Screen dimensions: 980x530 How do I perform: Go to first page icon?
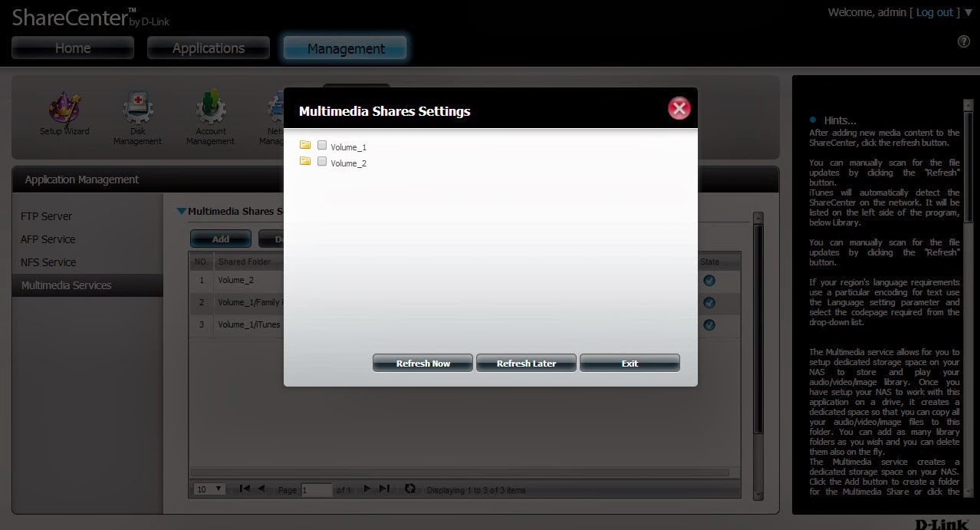pyautogui.click(x=245, y=489)
